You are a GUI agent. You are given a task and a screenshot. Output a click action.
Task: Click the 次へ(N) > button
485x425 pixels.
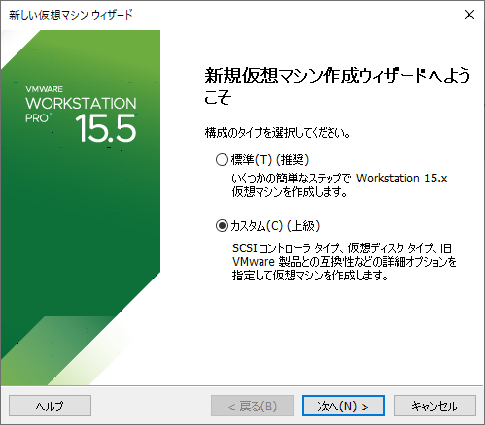[343, 406]
